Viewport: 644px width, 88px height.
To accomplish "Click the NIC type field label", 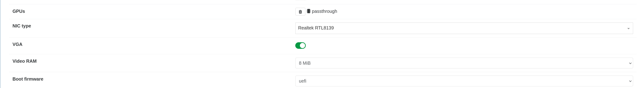I will (22, 26).
